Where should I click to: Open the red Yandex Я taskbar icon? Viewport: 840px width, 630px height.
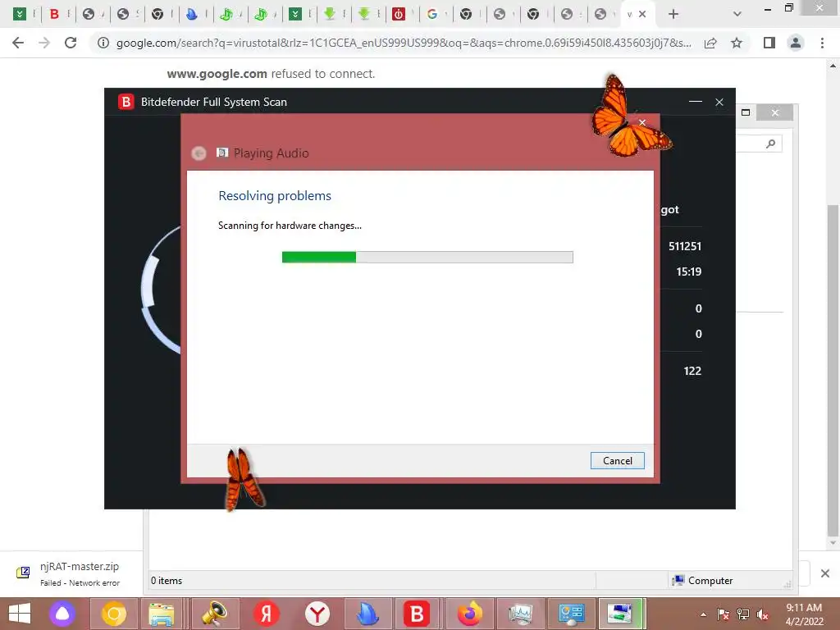[x=267, y=614]
